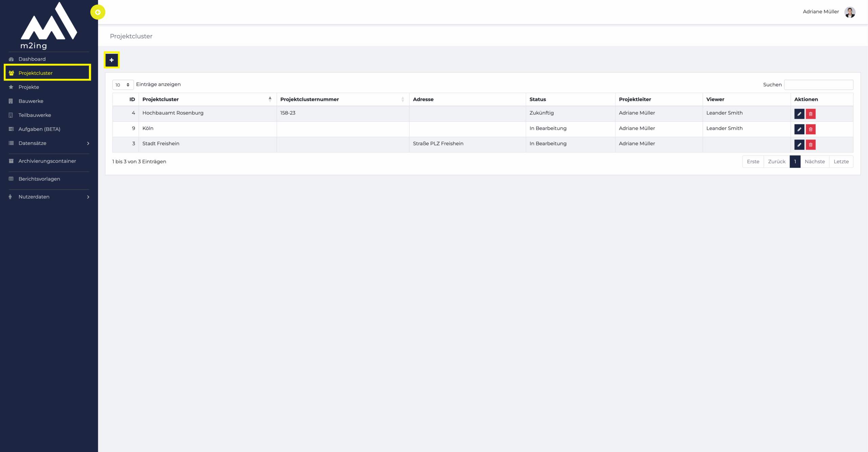This screenshot has width=868, height=452.
Task: Open the entries-per-page dropdown showing 10
Action: [x=122, y=85]
